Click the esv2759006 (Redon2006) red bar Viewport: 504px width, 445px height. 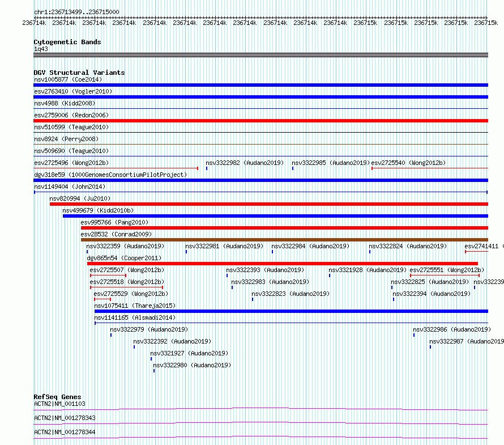click(260, 121)
